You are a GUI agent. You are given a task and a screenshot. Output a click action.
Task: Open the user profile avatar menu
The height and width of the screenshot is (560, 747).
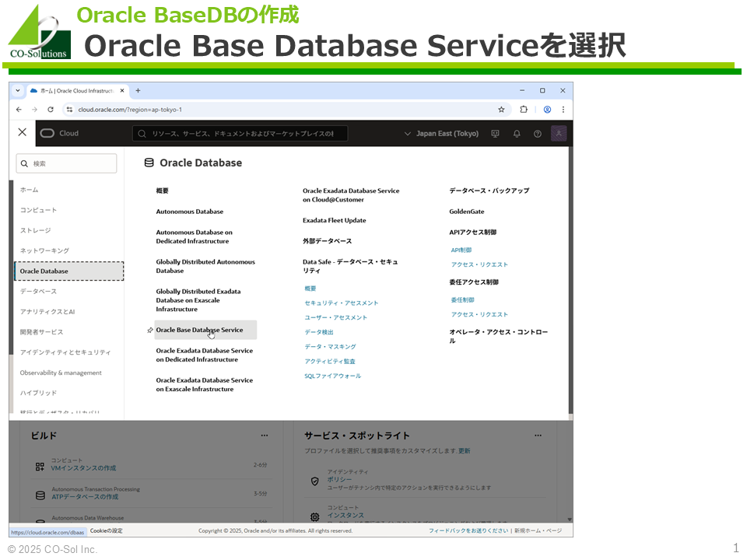559,133
